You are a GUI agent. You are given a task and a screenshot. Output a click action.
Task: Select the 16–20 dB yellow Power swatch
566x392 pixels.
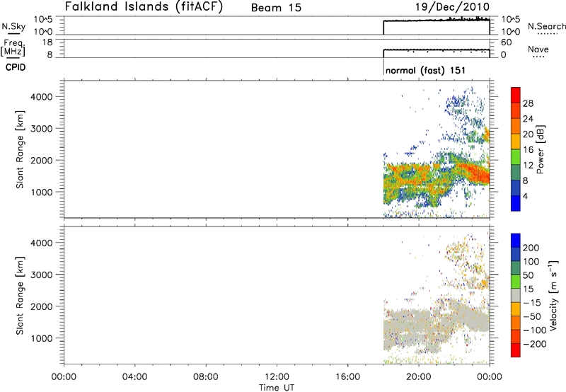click(516, 142)
